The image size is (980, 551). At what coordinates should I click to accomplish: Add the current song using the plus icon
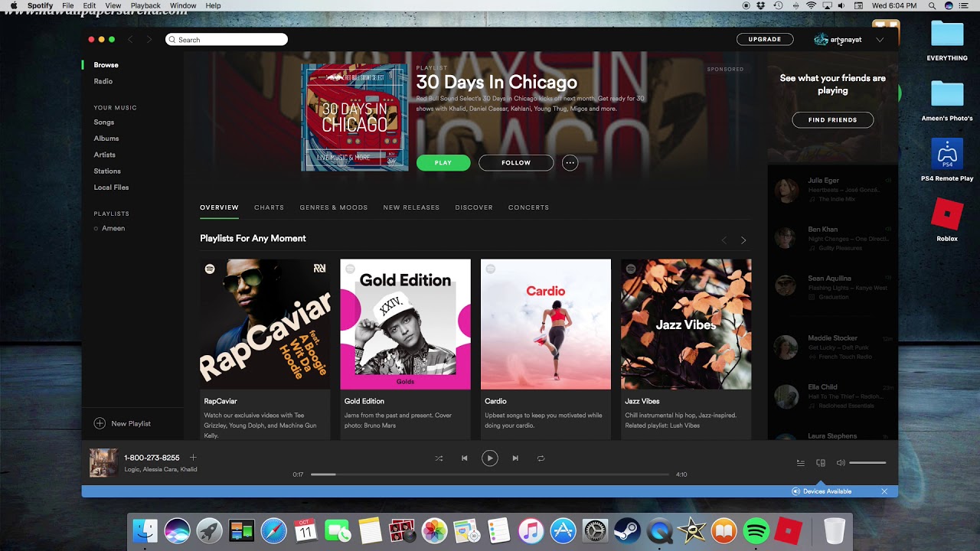point(193,457)
